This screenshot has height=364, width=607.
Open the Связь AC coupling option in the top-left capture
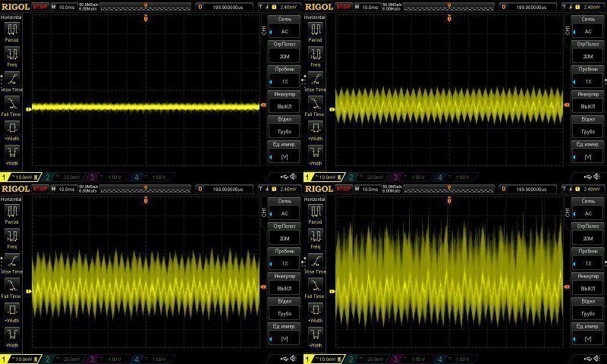(x=284, y=27)
